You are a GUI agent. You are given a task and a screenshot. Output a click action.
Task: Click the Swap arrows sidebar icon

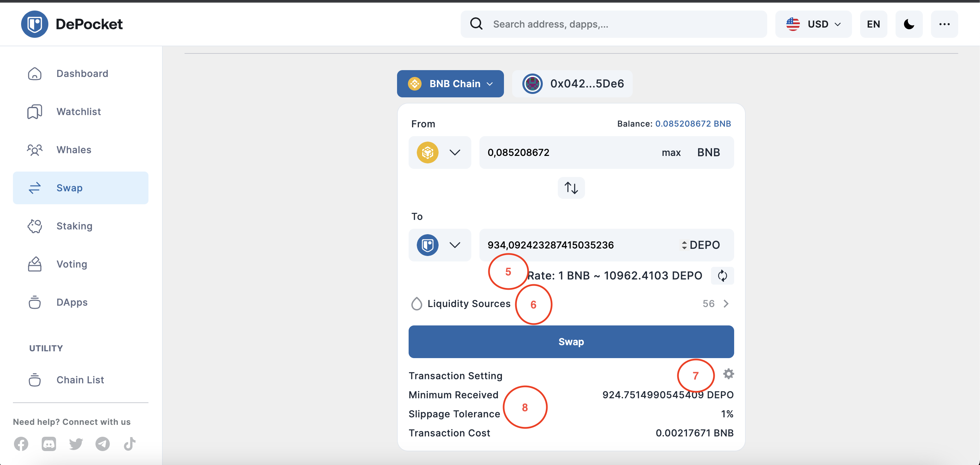(x=35, y=188)
